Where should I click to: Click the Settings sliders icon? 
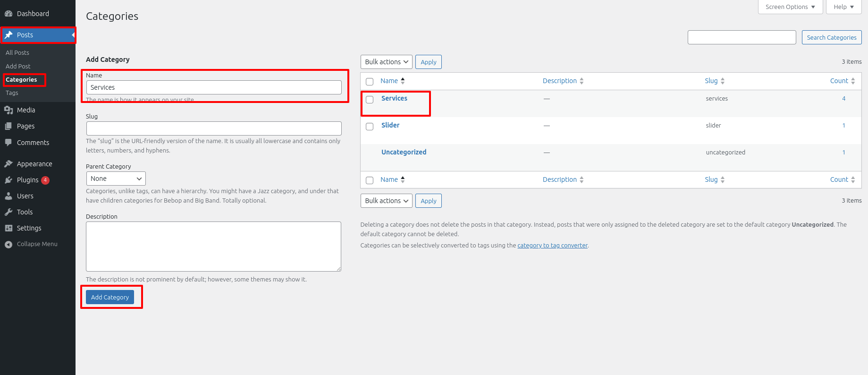click(x=8, y=228)
